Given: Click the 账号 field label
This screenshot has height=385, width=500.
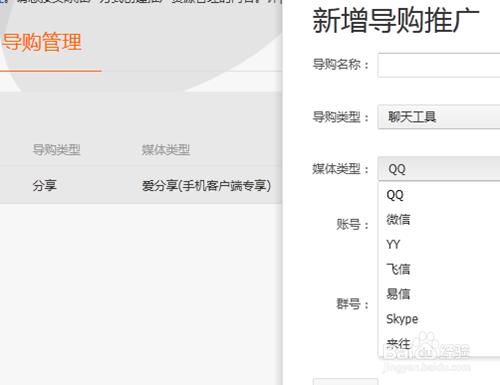Looking at the screenshot, I should [x=353, y=224].
